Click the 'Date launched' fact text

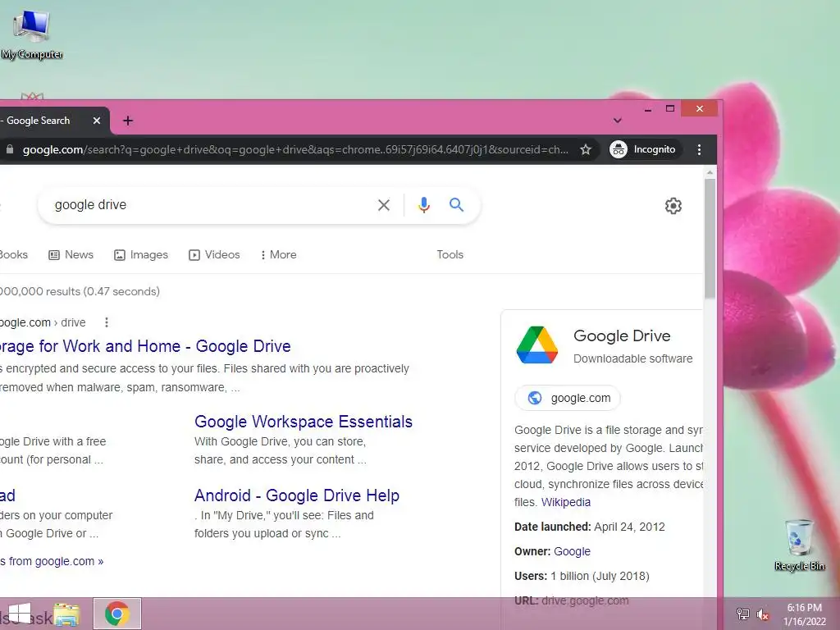589,527
